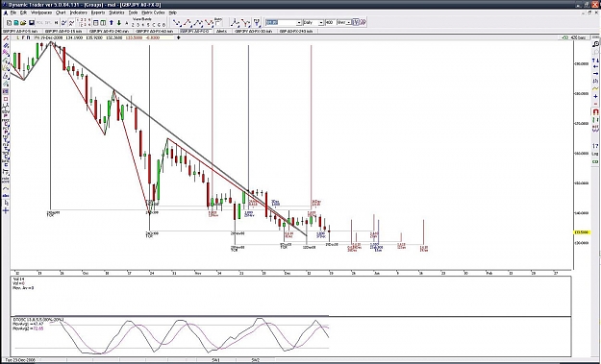Switch to GBPJPY A0-FX-30 min tab
601x364 pixels.
click(253, 32)
